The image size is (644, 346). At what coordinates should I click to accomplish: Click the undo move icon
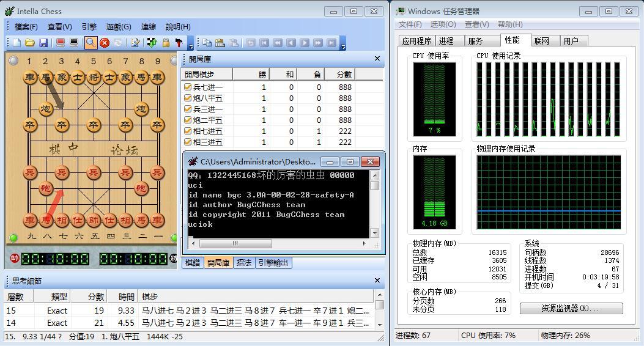pyautogui.click(x=251, y=43)
